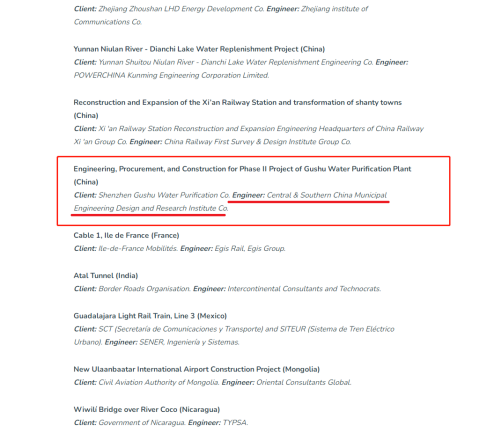Click POWERCHINA Kunming Engineering Corporation Limited text

[171, 75]
